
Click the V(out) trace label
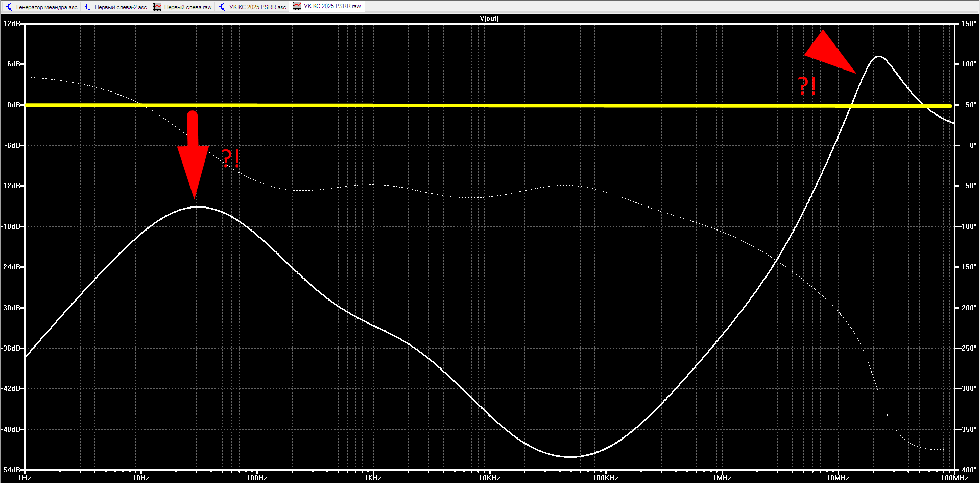[x=489, y=18]
